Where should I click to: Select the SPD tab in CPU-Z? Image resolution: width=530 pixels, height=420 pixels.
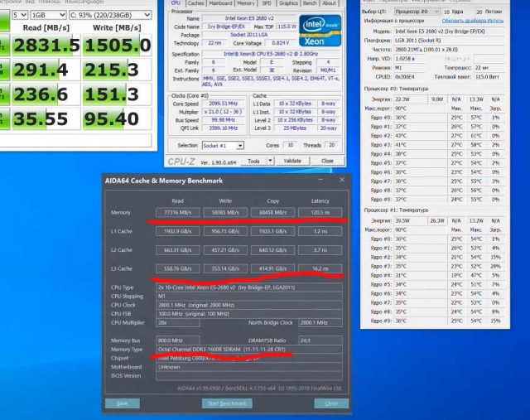tap(267, 3)
